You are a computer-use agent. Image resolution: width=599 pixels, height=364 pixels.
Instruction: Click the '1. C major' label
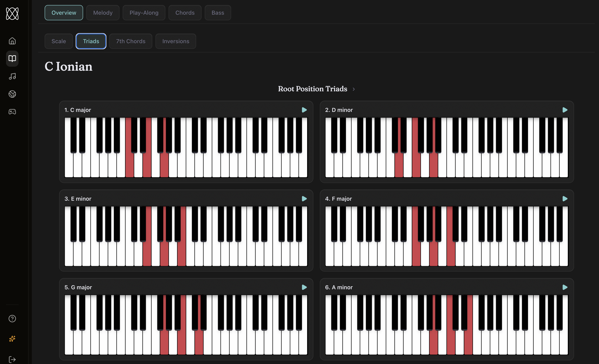tap(78, 110)
